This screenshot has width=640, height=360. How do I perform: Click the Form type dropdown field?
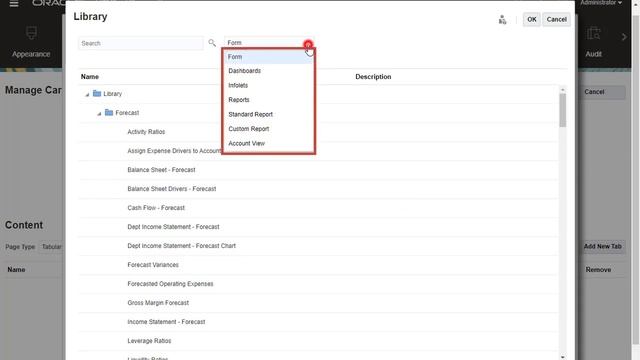[269, 43]
